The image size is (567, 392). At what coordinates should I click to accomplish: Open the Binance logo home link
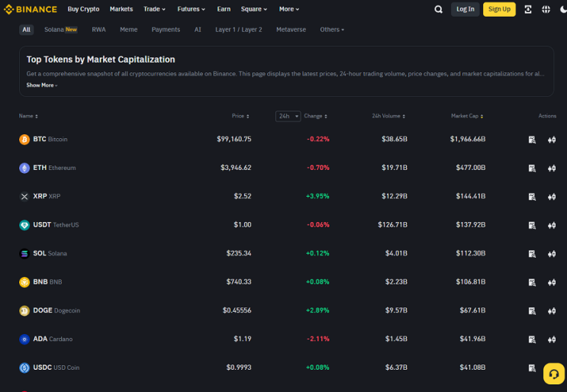tap(31, 9)
